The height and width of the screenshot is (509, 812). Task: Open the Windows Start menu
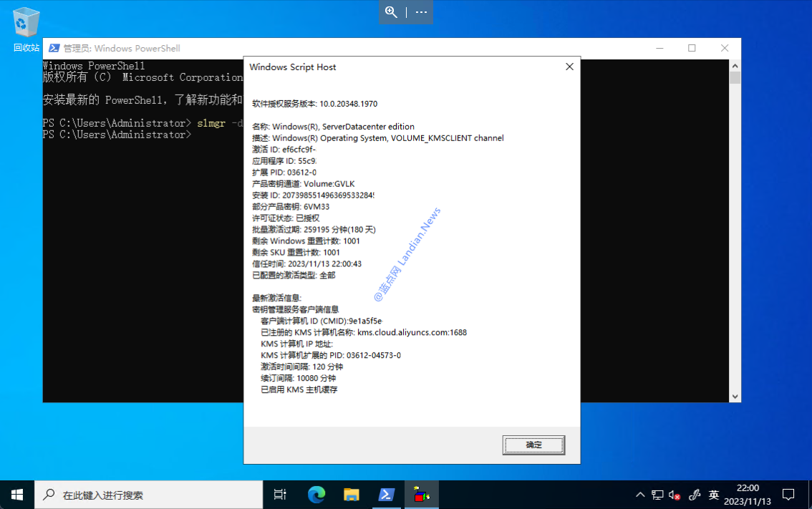point(17,495)
